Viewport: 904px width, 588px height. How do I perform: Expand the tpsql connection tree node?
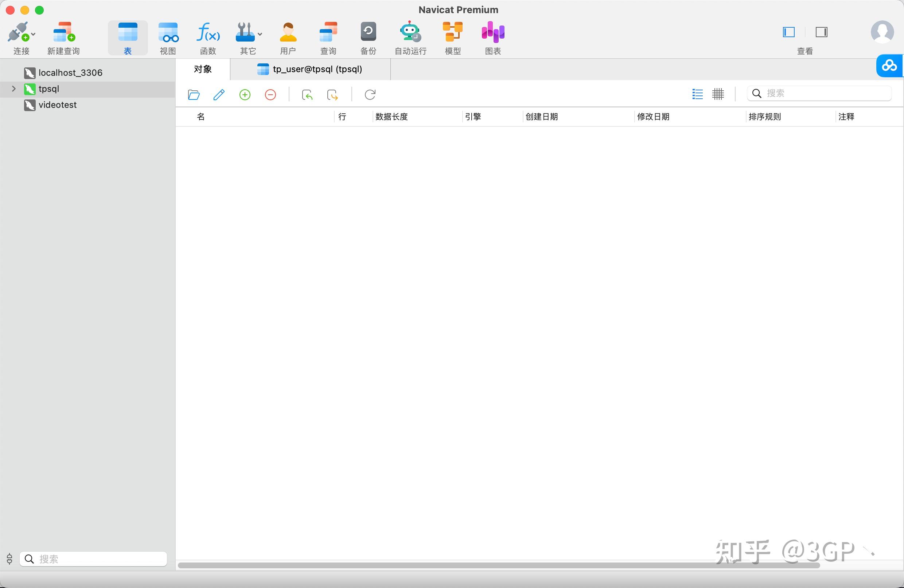(14, 89)
